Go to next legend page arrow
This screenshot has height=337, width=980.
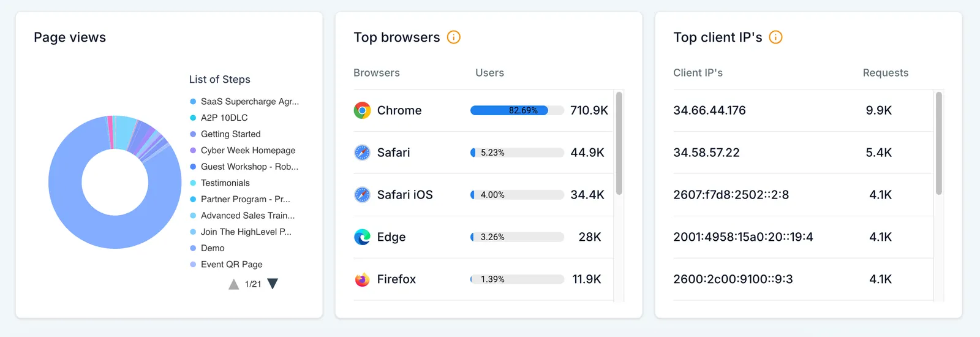(x=273, y=284)
